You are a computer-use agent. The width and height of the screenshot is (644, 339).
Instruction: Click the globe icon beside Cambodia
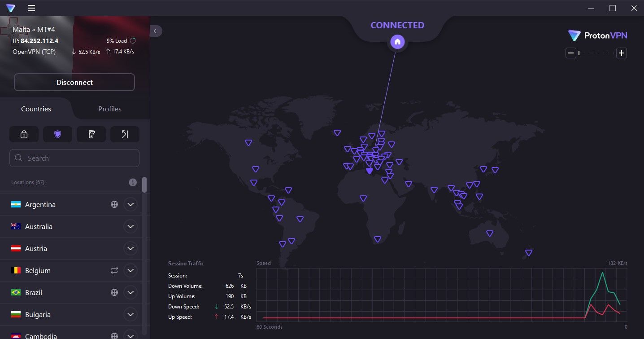114,335
